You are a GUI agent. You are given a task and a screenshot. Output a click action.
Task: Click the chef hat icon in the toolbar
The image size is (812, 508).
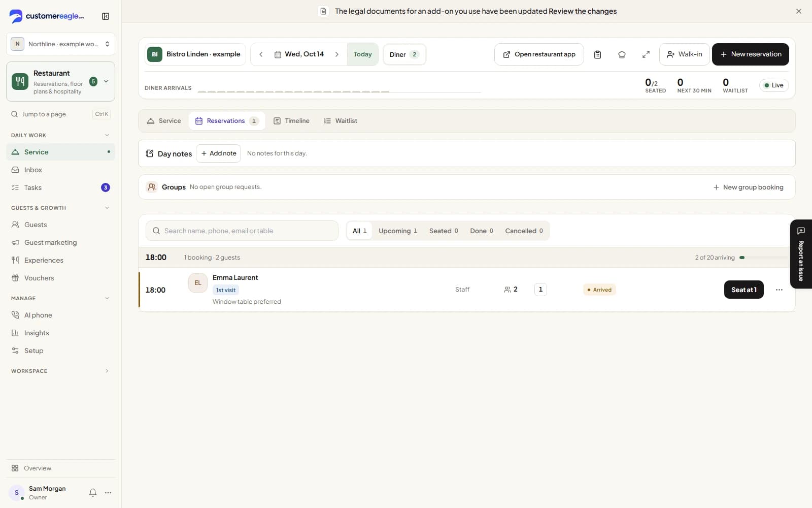pyautogui.click(x=622, y=54)
